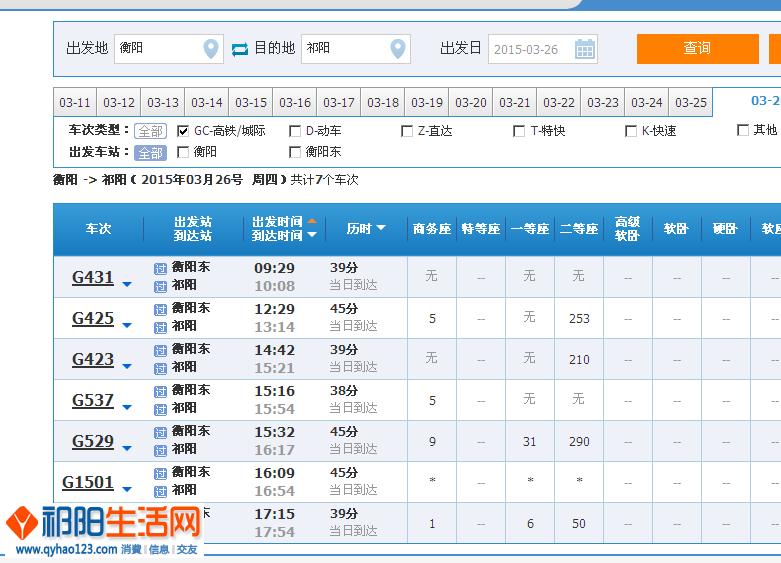
Task: Open train G423 link
Action: (93, 359)
